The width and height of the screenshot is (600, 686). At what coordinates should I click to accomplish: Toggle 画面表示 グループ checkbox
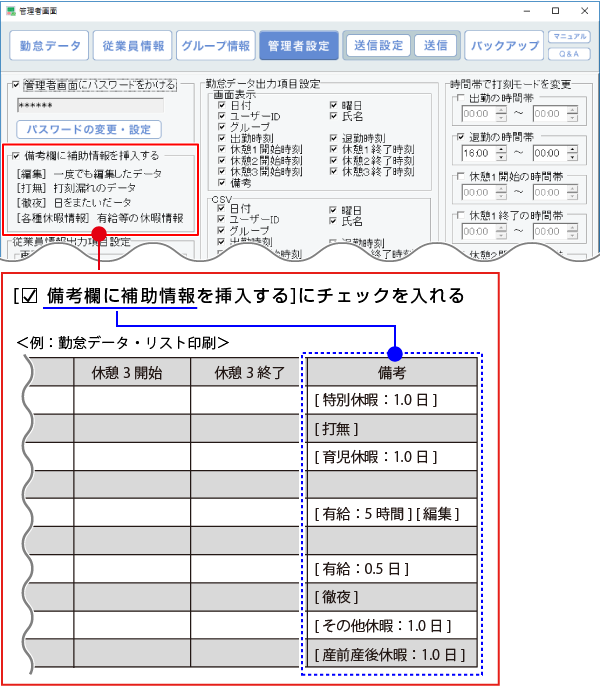221,127
